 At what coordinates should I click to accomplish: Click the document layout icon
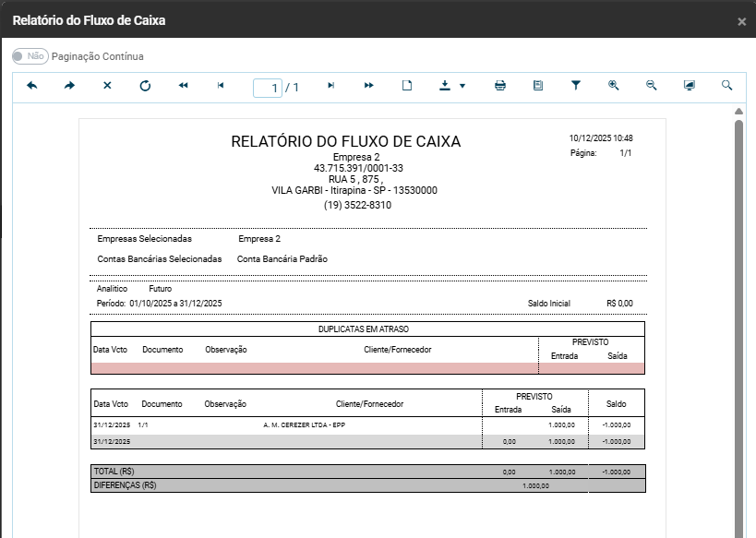538,86
